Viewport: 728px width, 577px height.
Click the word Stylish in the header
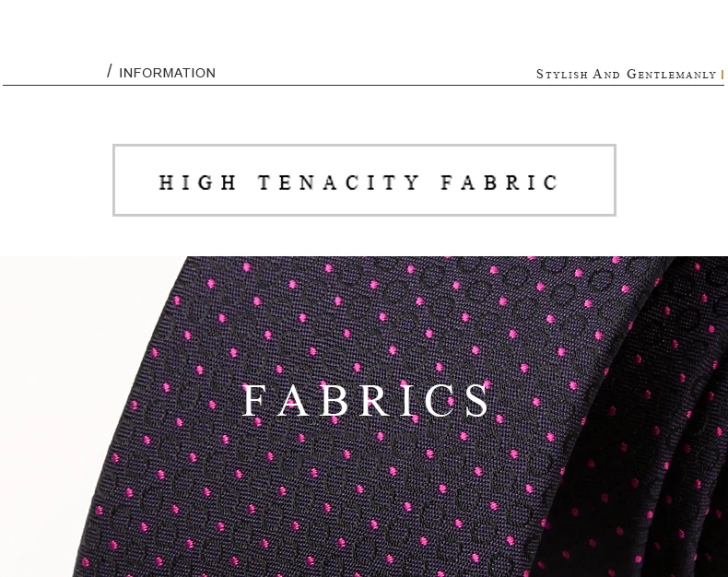tap(562, 75)
